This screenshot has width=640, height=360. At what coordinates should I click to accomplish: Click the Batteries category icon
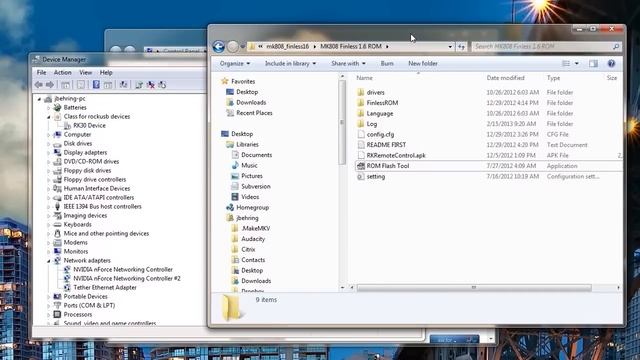(x=58, y=108)
